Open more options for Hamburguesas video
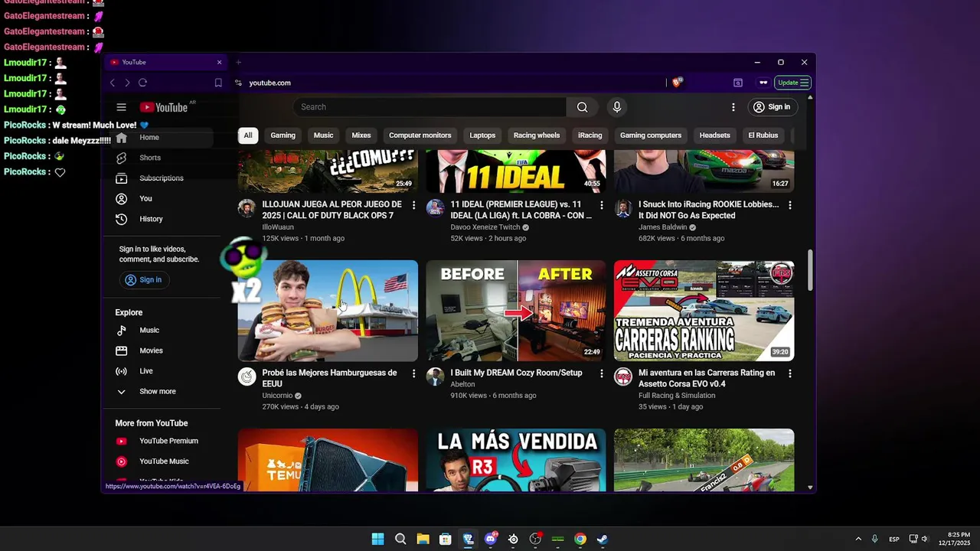Image resolution: width=980 pixels, height=551 pixels. tap(413, 373)
